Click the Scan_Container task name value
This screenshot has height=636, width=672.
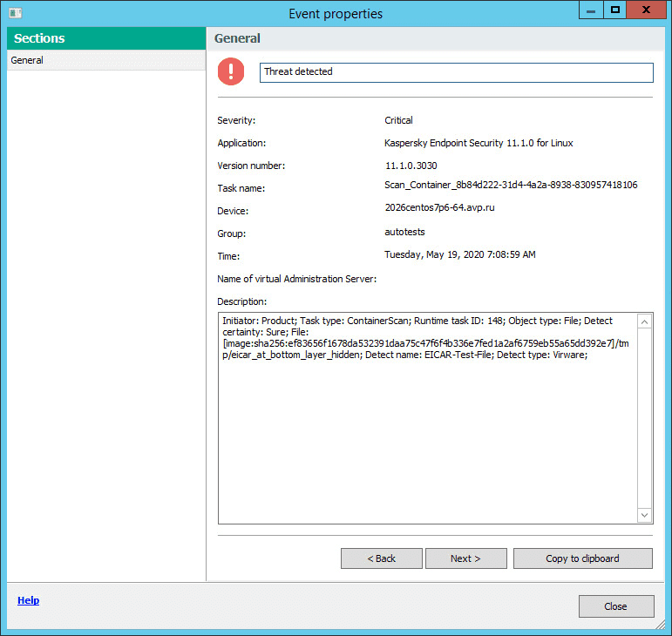pos(511,185)
